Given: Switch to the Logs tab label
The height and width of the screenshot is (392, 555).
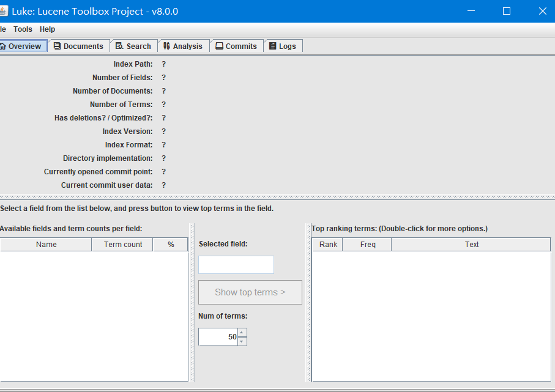Looking at the screenshot, I should tap(288, 46).
